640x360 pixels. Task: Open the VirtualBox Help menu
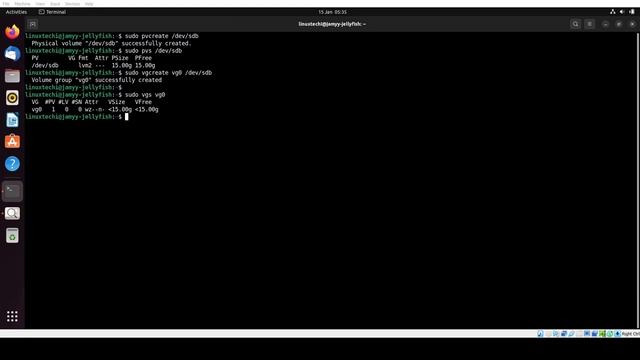tap(89, 4)
